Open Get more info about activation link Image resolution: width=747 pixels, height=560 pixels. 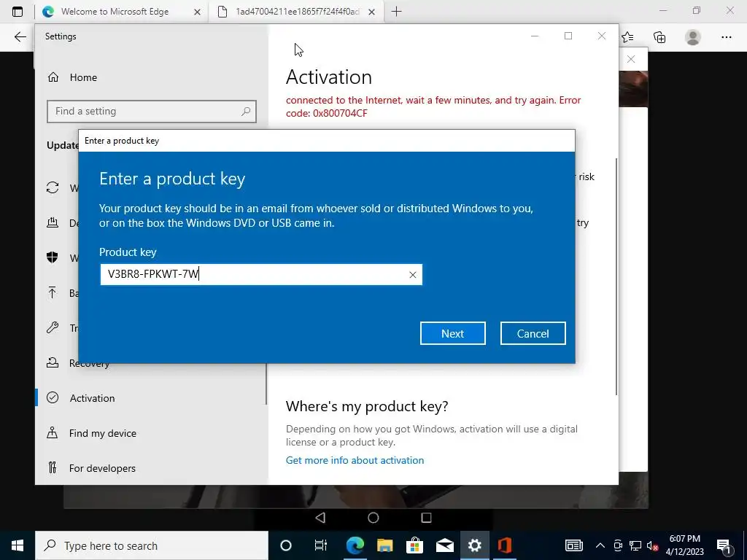pos(355,461)
